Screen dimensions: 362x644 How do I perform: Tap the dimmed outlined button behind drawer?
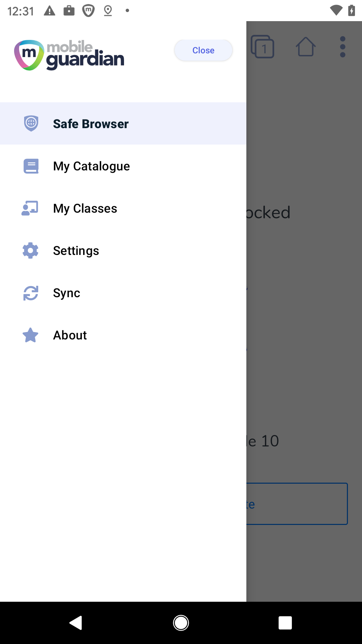pyautogui.click(x=297, y=504)
